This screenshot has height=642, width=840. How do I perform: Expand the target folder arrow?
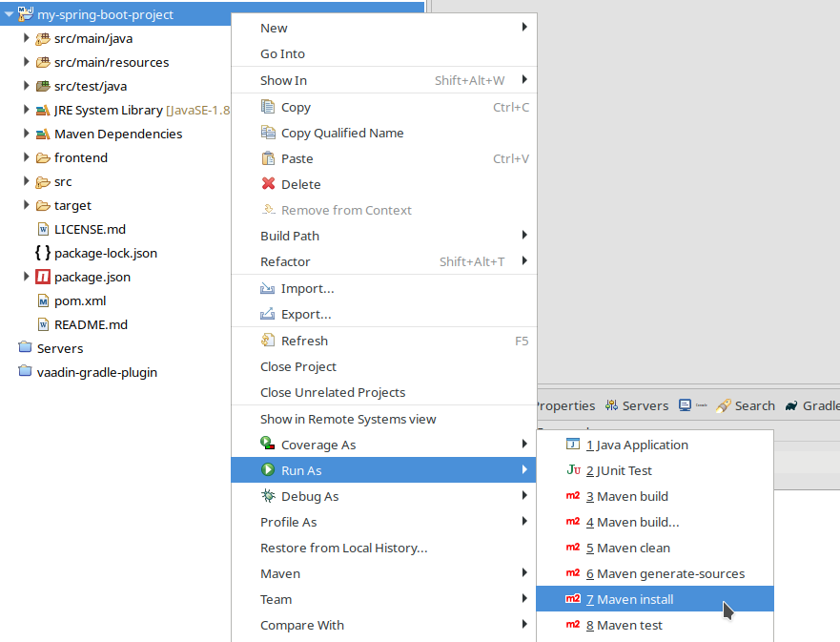[x=27, y=205]
